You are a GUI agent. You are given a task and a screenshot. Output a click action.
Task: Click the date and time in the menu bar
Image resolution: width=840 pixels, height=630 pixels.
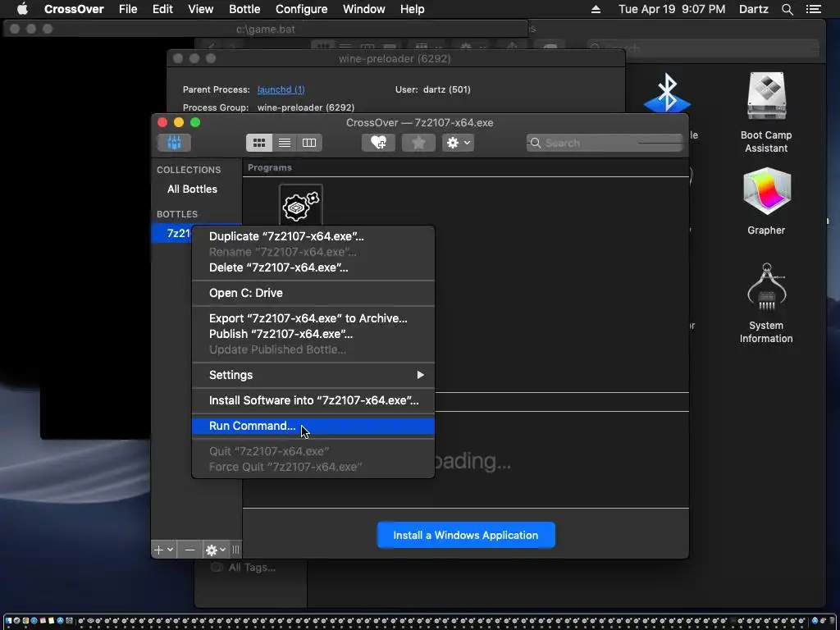point(672,9)
